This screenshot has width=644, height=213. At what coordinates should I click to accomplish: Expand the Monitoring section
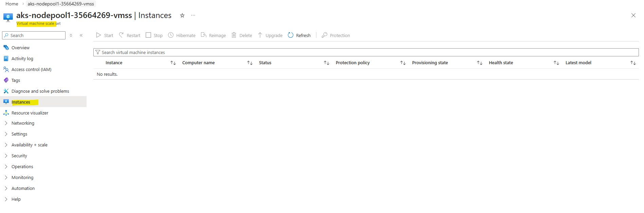click(6, 177)
